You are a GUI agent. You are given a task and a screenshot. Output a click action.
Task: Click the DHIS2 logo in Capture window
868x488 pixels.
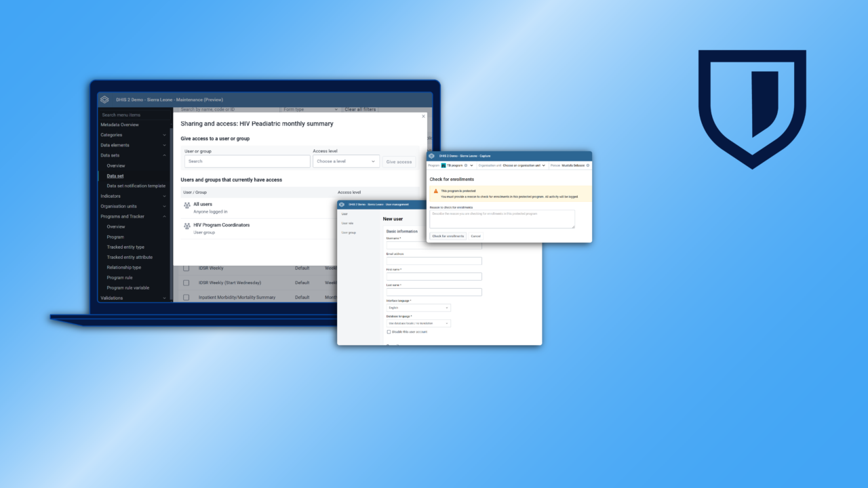pos(432,156)
